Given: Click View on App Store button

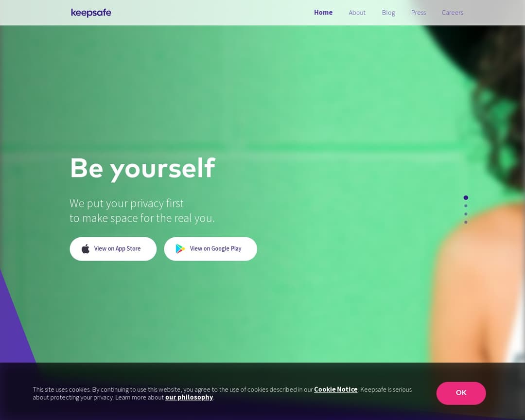Looking at the screenshot, I should coord(113,249).
